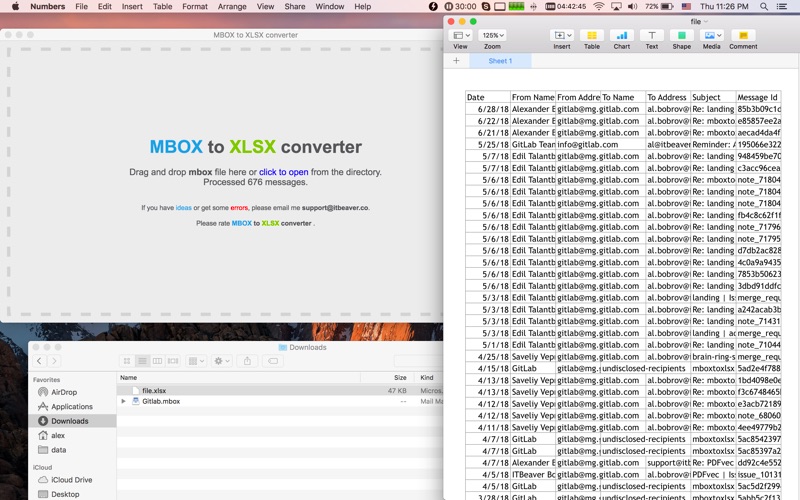Image resolution: width=800 pixels, height=500 pixels.
Task: Select the Subject header cell
Action: (713, 97)
